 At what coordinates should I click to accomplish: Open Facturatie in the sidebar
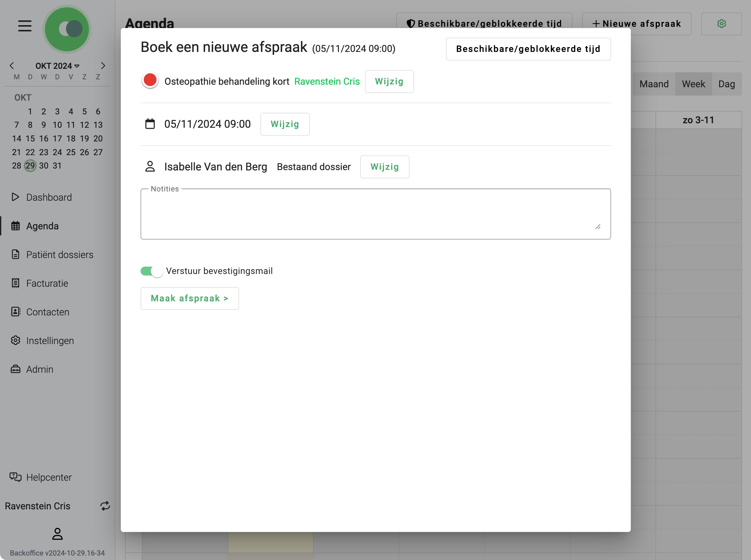point(47,283)
